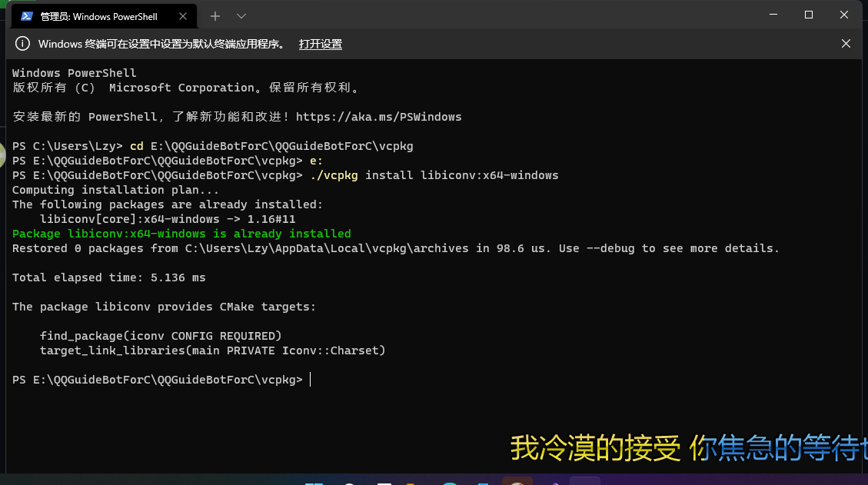Click the blinking cursor at the command prompt
Viewport: 868px width, 485px height.
click(311, 379)
